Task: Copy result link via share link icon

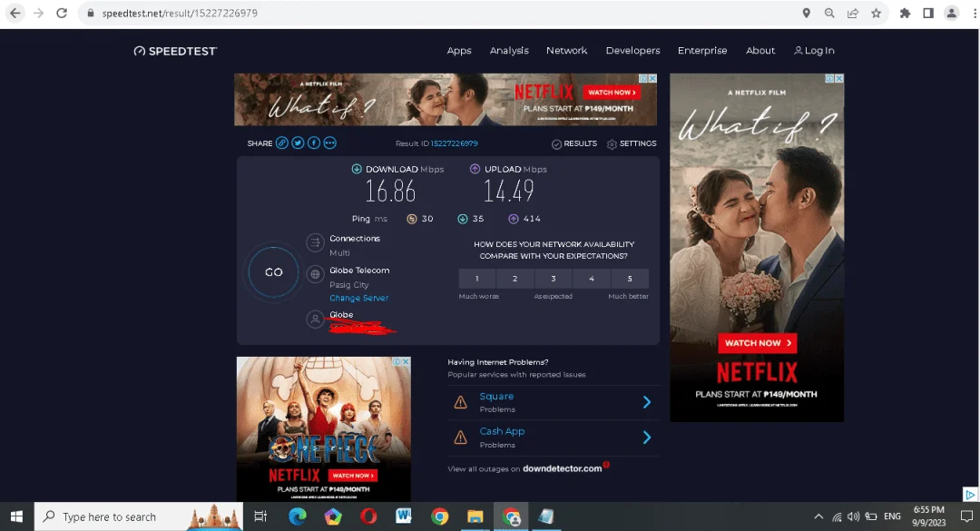Action: point(282,143)
